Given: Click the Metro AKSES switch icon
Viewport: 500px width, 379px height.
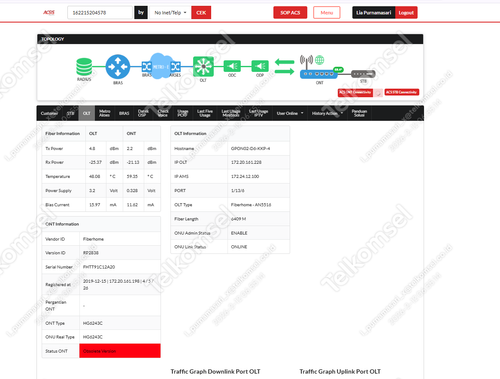Looking at the screenshot, I should (x=176, y=67).
